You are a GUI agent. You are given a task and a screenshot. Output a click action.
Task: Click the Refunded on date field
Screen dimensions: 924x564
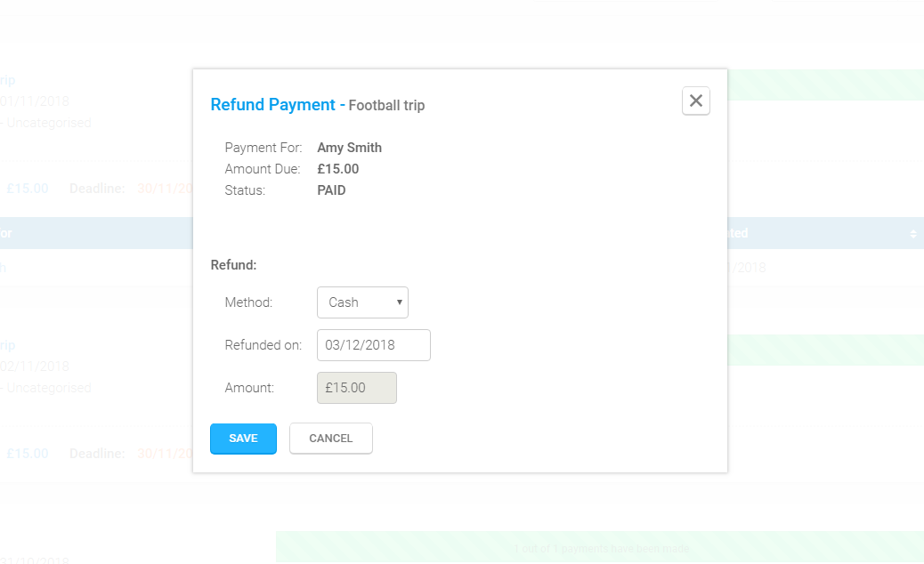(x=373, y=345)
